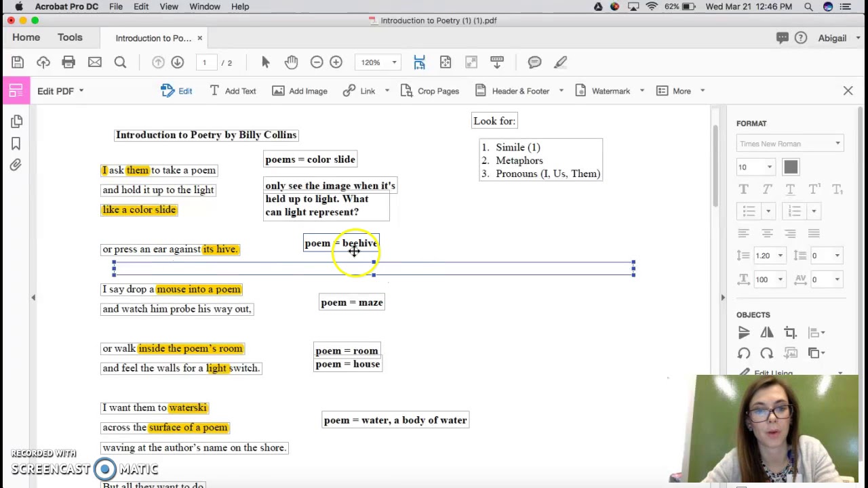The width and height of the screenshot is (868, 488).
Task: Open the Link options dropdown arrow
Action: tap(387, 91)
